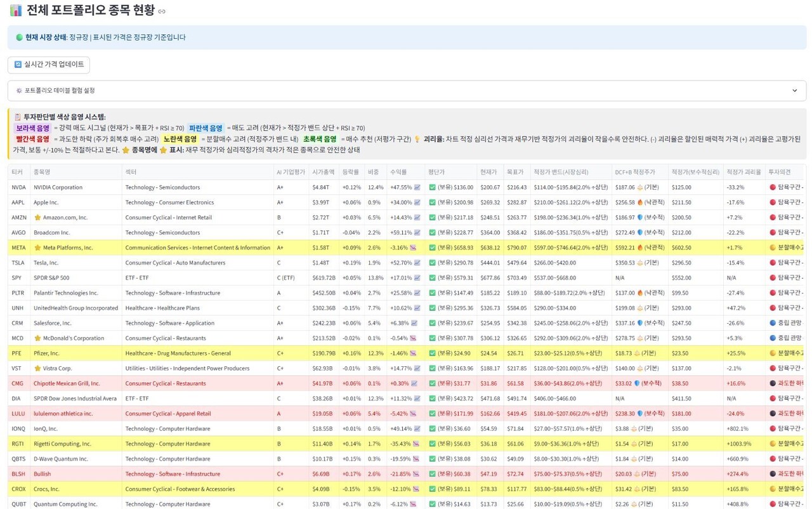
Task: Click the star icon beside Meta Platforms, Inc.
Action: pos(37,248)
